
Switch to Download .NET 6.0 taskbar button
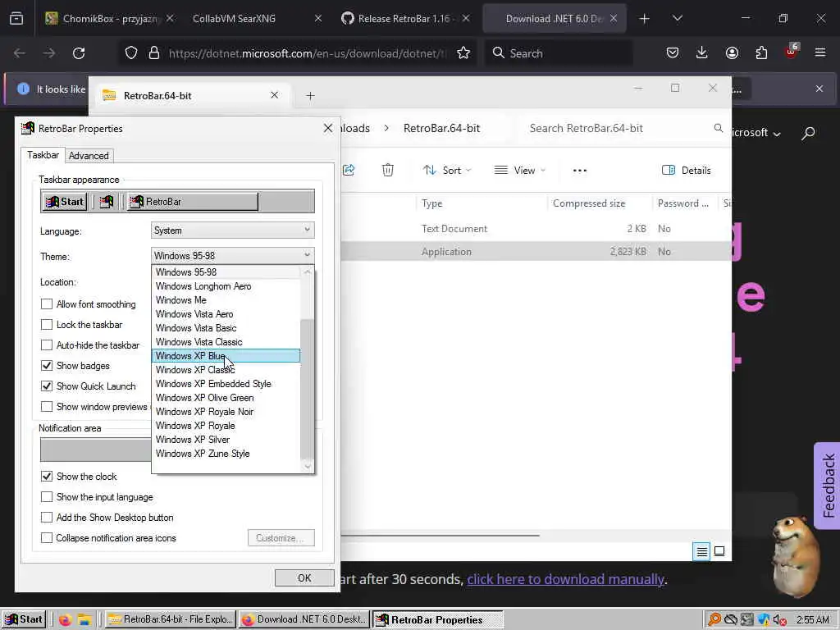[x=304, y=619]
